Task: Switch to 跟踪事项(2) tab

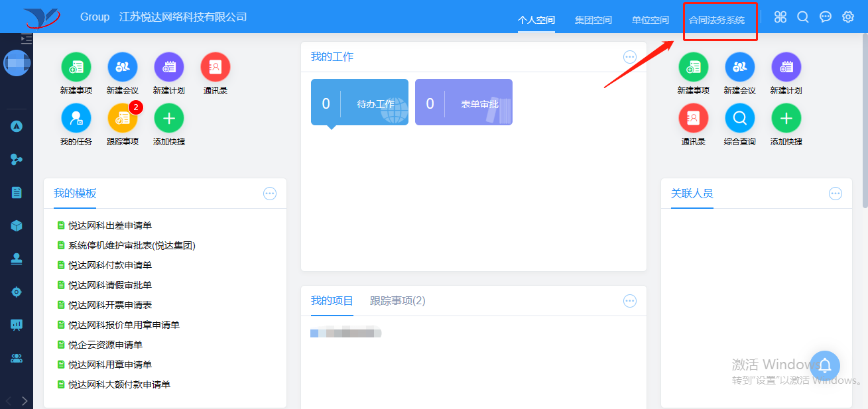Action: click(397, 301)
